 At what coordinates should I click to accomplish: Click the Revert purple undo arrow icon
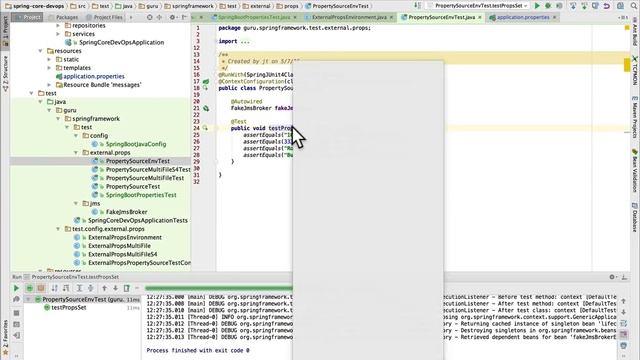[607, 6]
